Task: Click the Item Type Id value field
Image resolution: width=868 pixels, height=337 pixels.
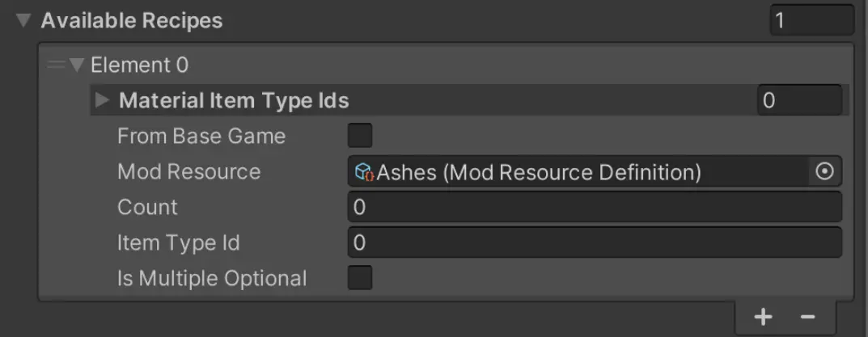Action: click(x=595, y=242)
